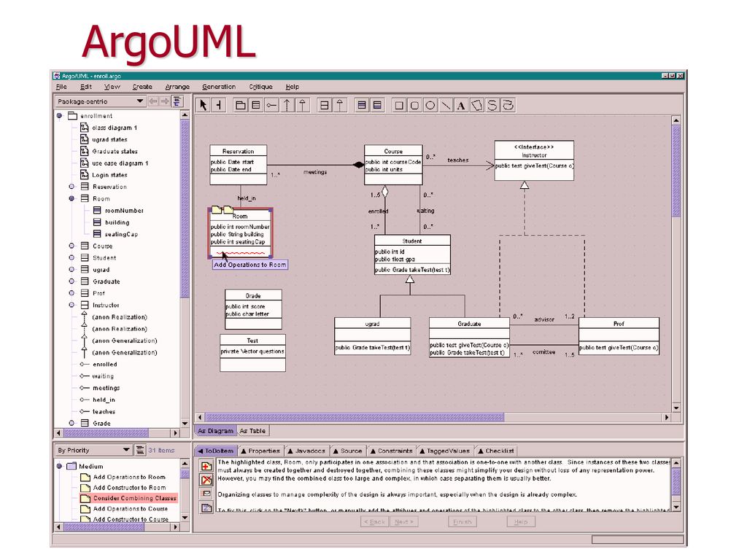
Task: Click the to-do list layout icon beside By Priority
Action: pyautogui.click(x=140, y=449)
